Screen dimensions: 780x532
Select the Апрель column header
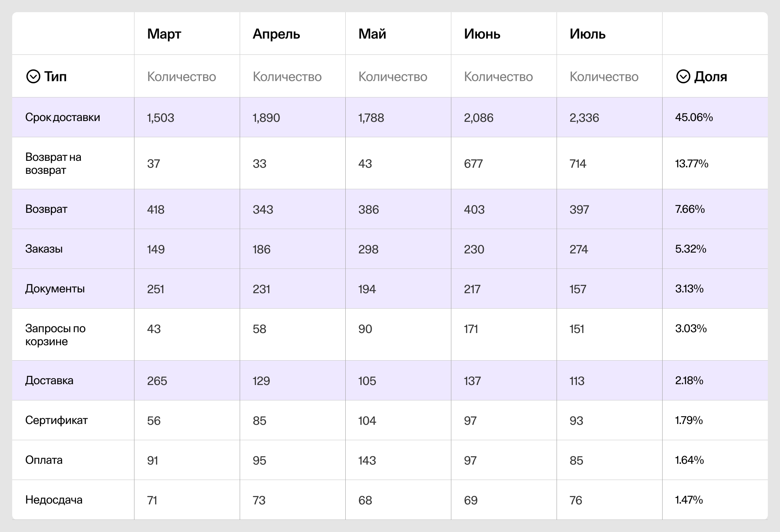point(276,34)
